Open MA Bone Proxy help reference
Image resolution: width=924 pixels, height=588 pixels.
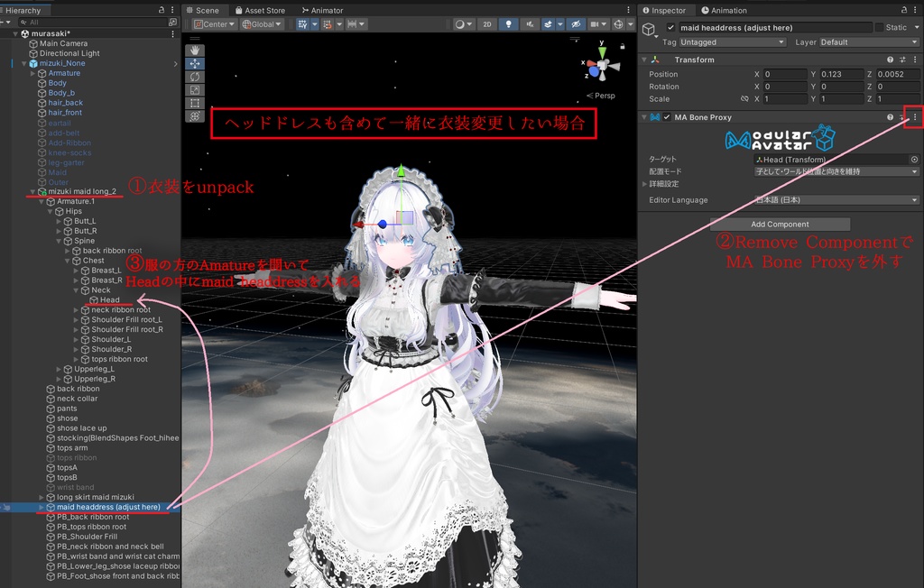point(890,117)
